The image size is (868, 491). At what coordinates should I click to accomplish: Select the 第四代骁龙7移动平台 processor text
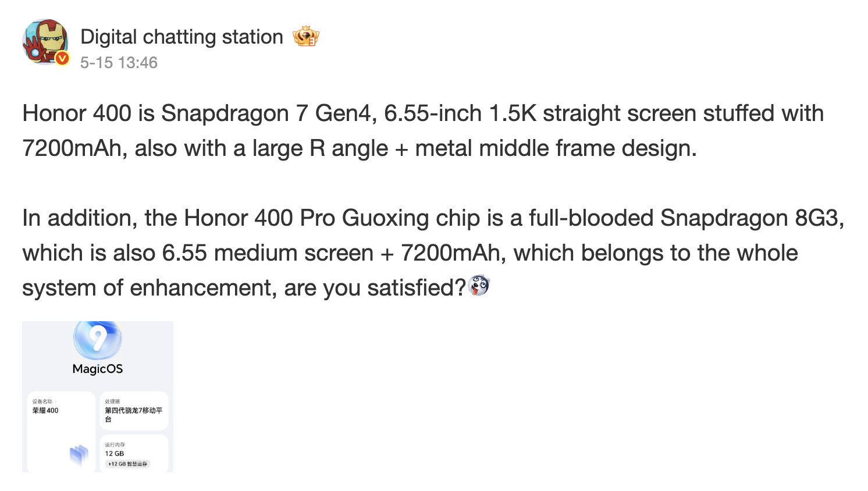point(134,414)
